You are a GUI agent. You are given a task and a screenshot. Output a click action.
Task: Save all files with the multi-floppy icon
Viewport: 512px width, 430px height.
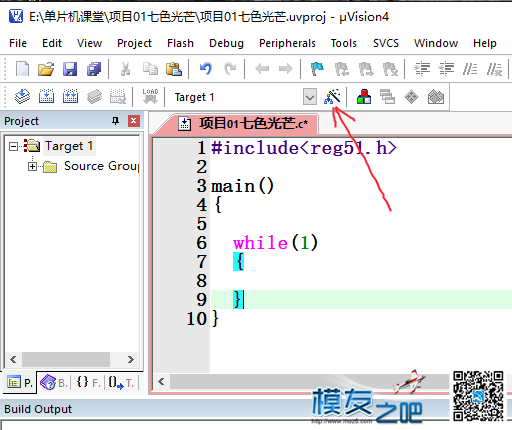(x=94, y=69)
